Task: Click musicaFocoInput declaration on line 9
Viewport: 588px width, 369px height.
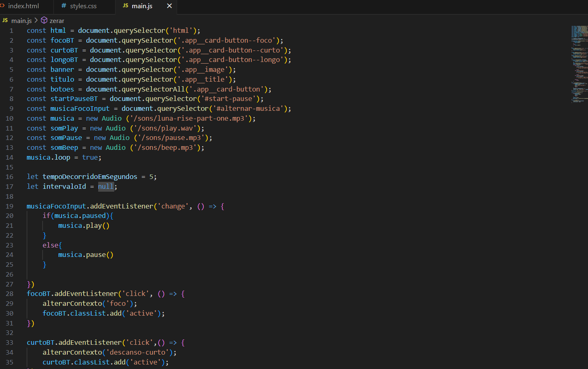Action: click(x=80, y=108)
